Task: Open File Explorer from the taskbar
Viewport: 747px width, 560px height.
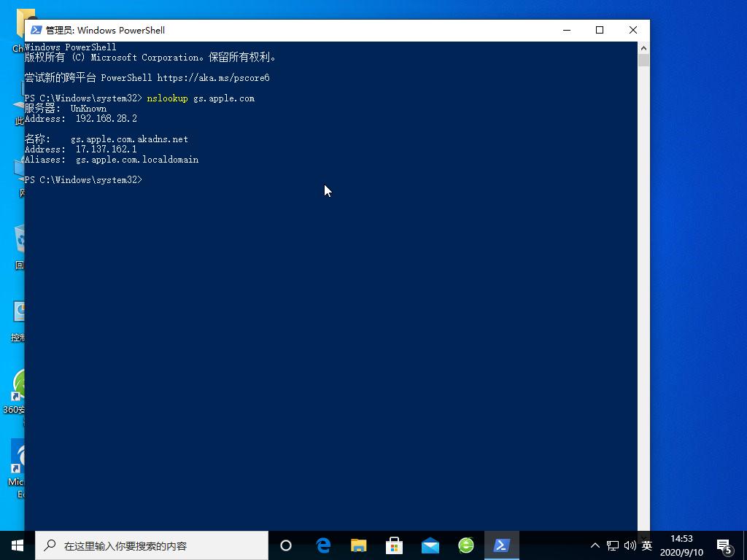Action: tap(359, 545)
